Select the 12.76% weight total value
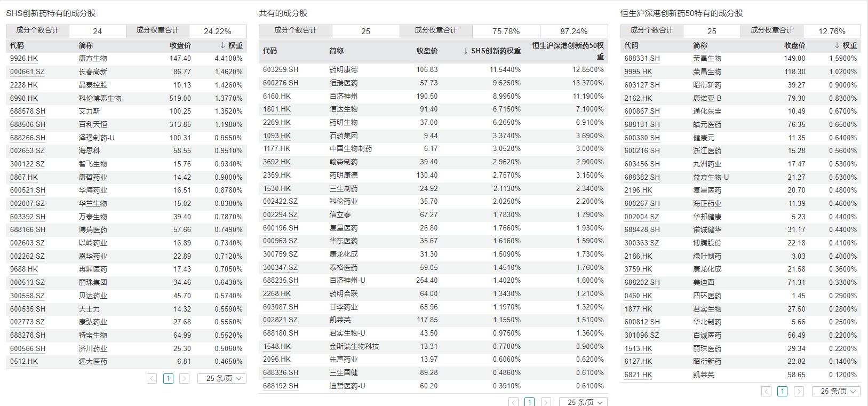 832,31
